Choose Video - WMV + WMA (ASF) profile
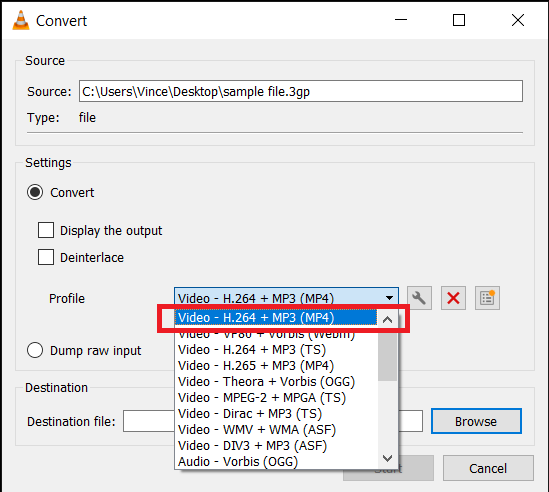Viewport: 549px width, 492px height. click(x=276, y=430)
